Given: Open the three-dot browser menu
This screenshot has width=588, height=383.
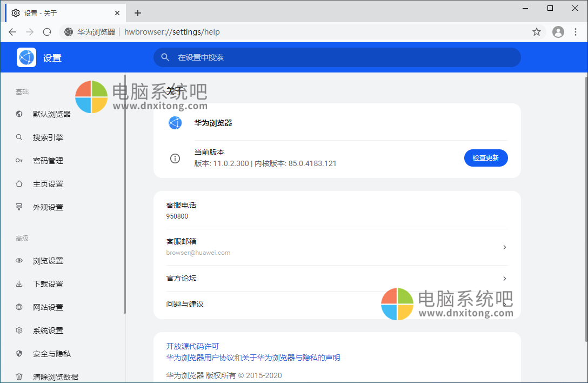Looking at the screenshot, I should [x=576, y=32].
